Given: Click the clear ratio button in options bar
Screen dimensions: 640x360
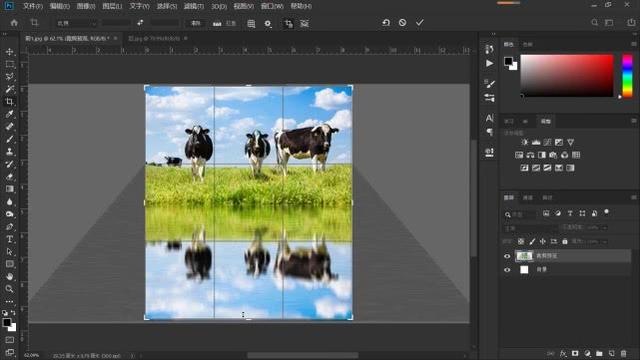Looking at the screenshot, I should (196, 23).
